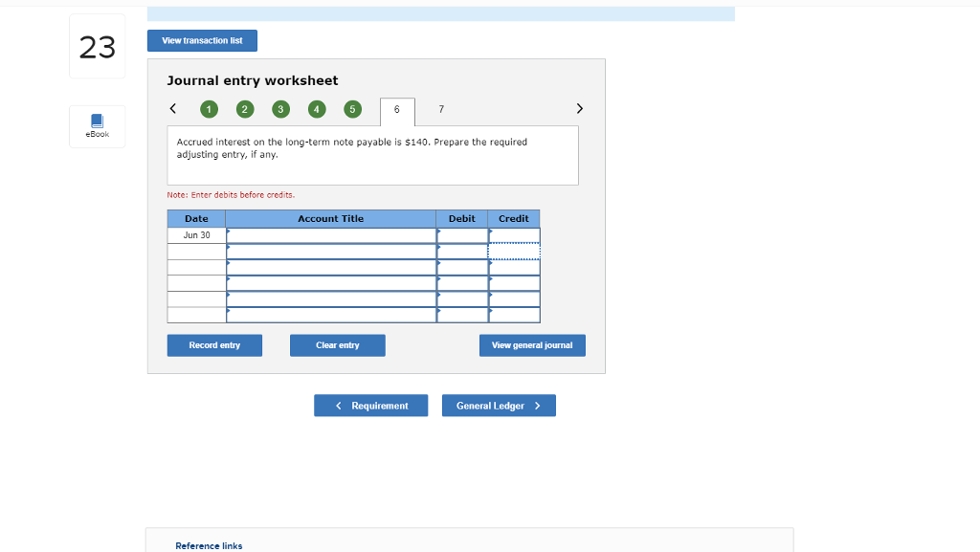This screenshot has height=552, width=980.
Task: Click Debit cell in third row
Action: tap(462, 267)
